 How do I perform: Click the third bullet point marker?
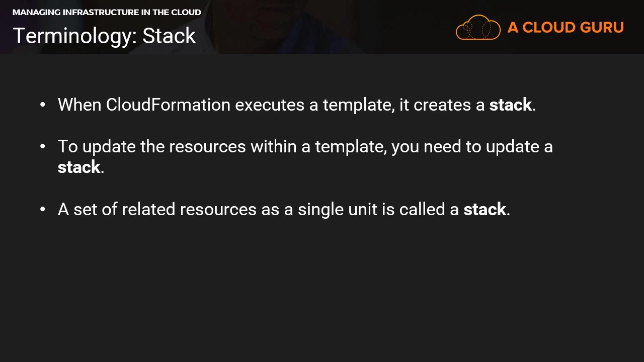[43, 209]
